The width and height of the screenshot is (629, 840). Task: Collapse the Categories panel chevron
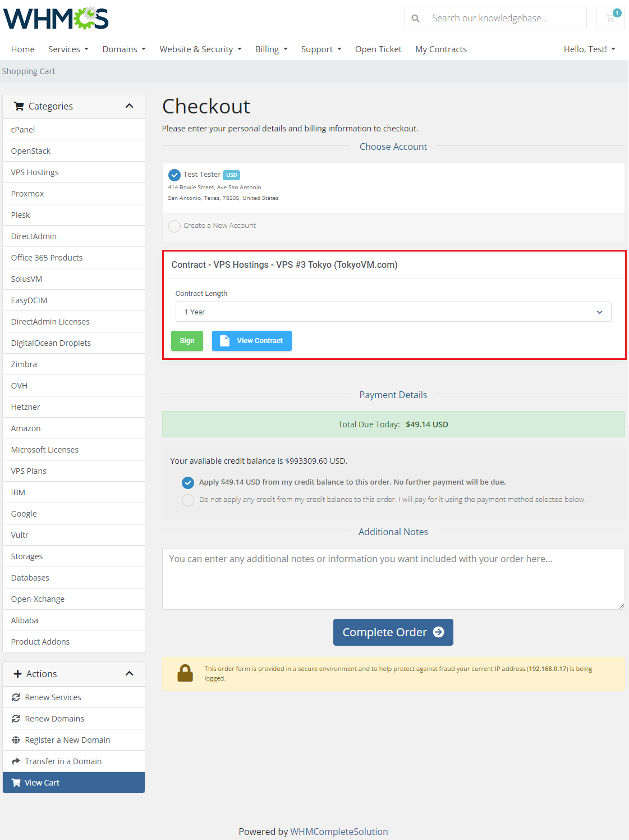pos(130,106)
